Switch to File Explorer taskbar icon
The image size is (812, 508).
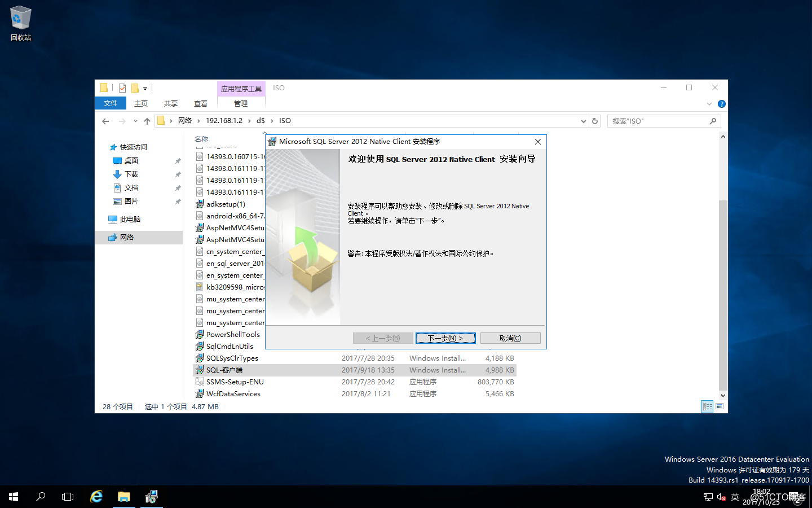pyautogui.click(x=124, y=497)
